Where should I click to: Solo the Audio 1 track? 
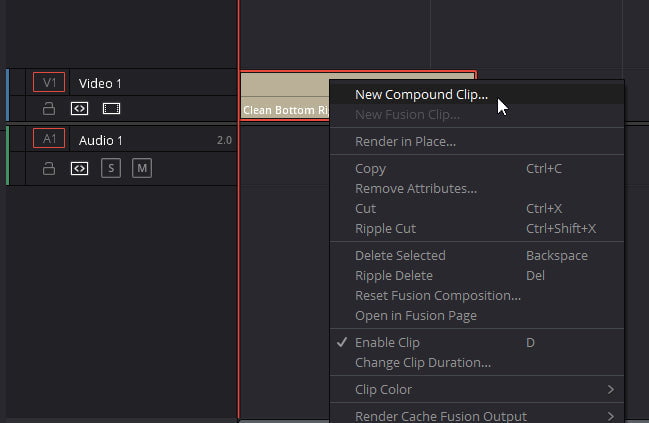point(111,168)
